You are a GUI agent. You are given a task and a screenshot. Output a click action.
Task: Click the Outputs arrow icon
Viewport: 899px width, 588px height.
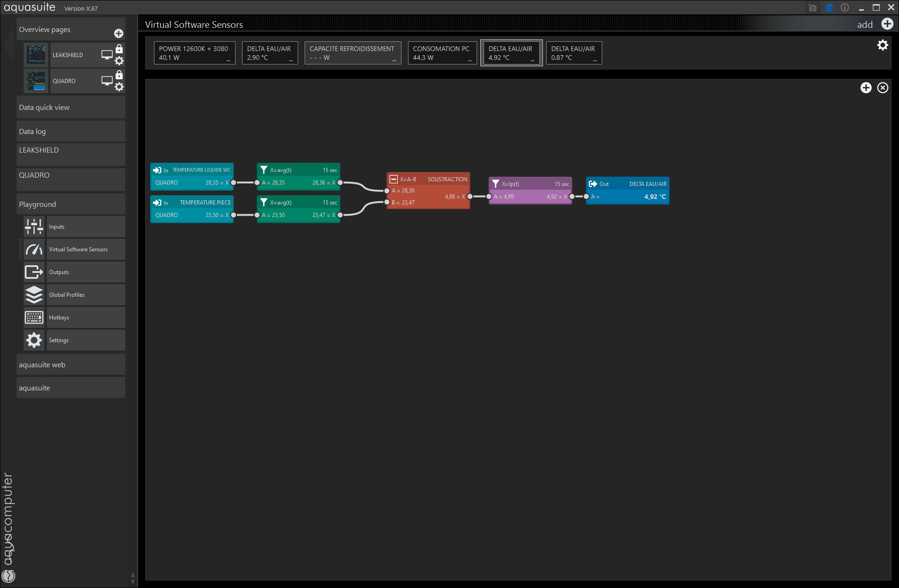(x=34, y=272)
